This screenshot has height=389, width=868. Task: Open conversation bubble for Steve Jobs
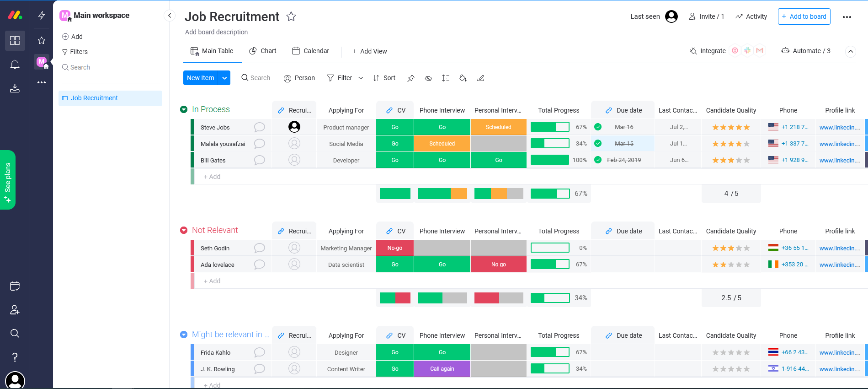tap(259, 127)
